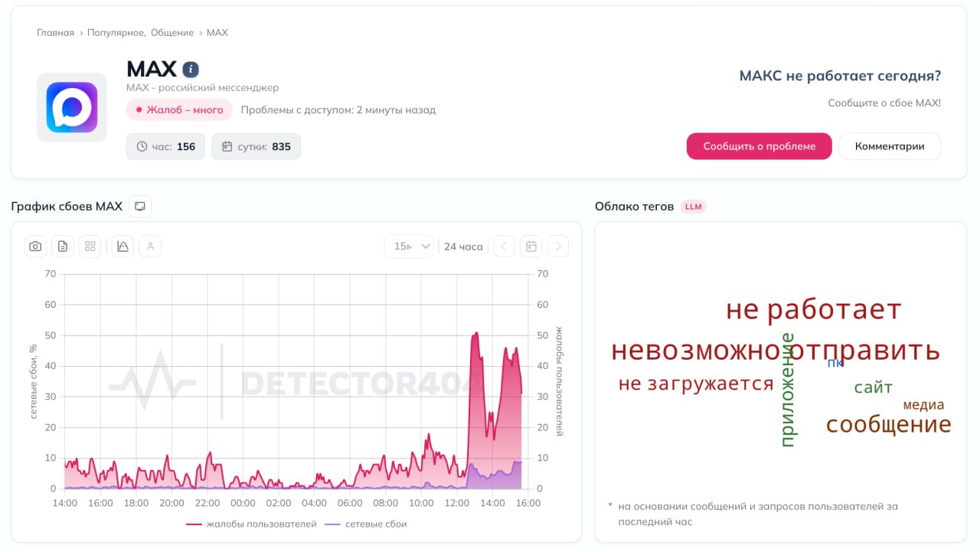This screenshot has height=552, width=980.
Task: Open Популярное breadcrumb link
Action: [116, 33]
